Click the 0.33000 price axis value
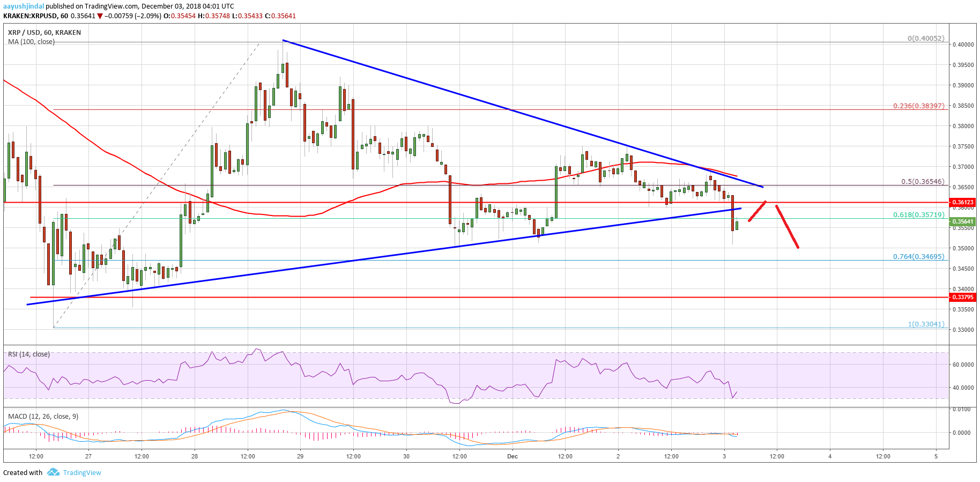This screenshot has width=980, height=482. (962, 330)
